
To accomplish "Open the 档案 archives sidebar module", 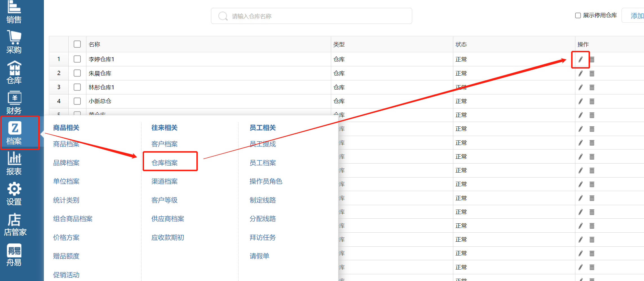I will pyautogui.click(x=14, y=133).
